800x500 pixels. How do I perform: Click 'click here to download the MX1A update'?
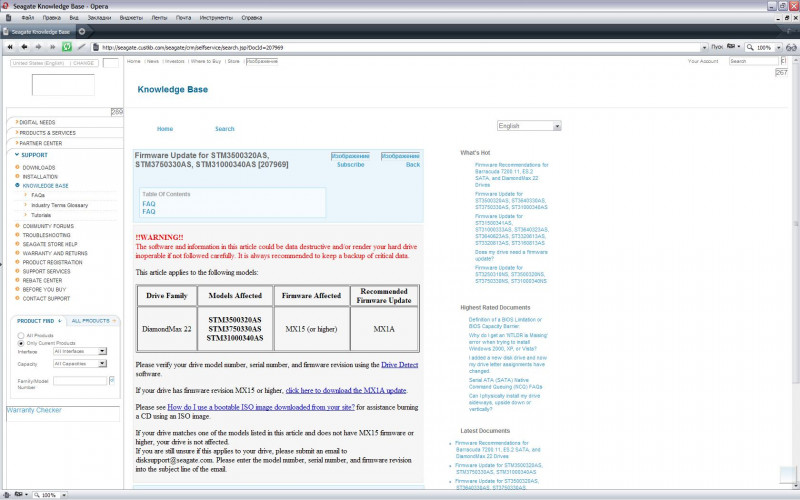pyautogui.click(x=346, y=390)
